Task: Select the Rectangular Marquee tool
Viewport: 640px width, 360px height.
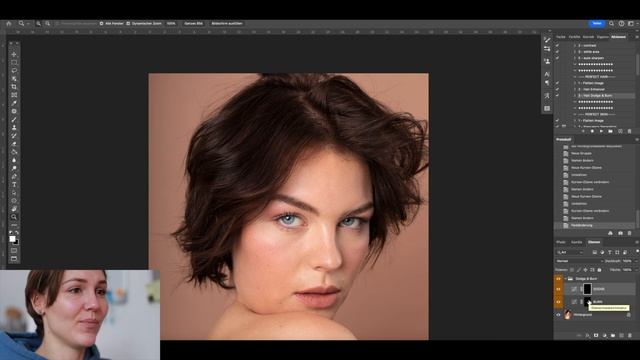Action: click(14, 62)
